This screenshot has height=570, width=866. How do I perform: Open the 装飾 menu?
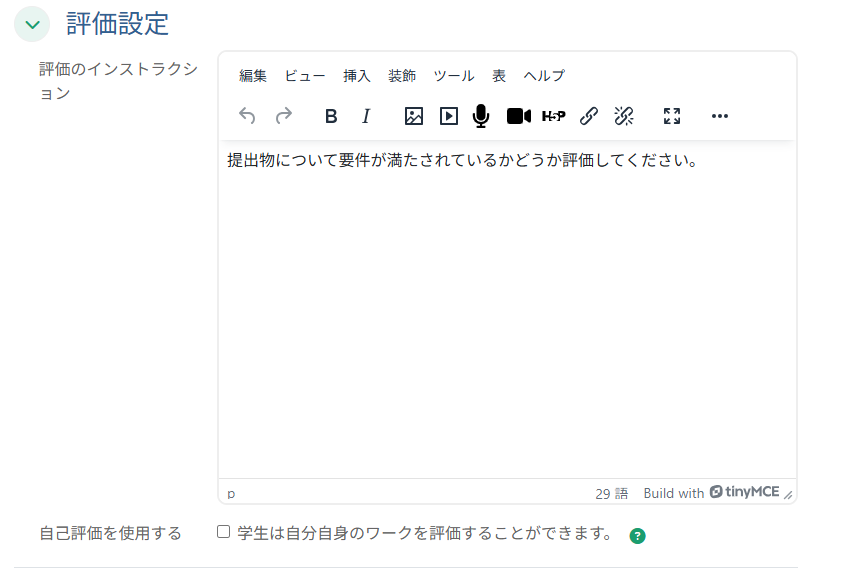tap(402, 76)
